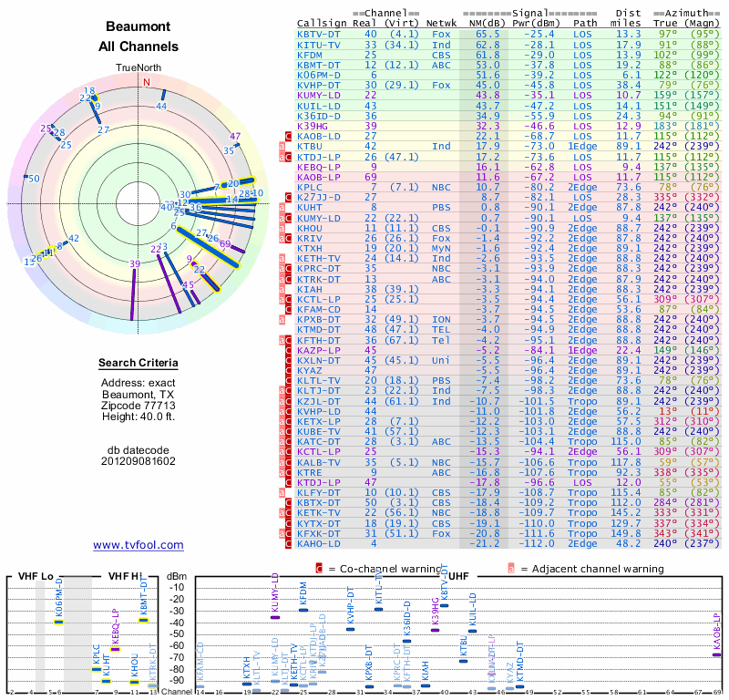Click the adjacent warning marker beside KPXB-DT

click(x=282, y=320)
